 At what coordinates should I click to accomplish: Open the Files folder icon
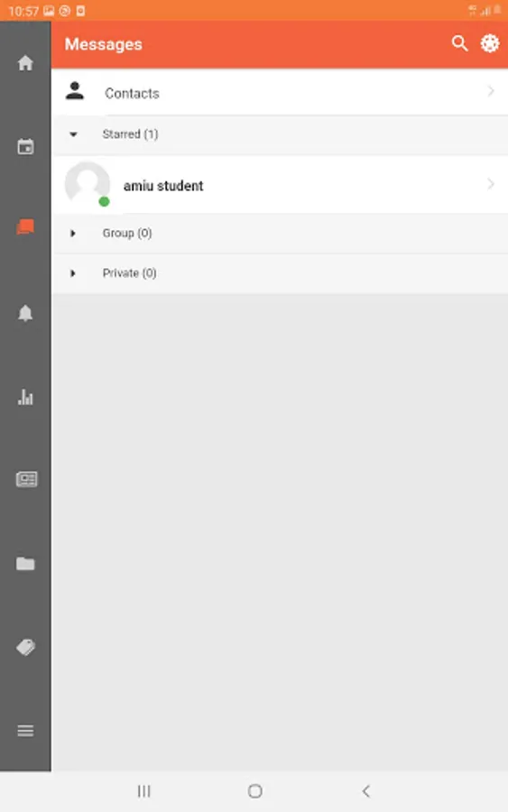click(25, 563)
